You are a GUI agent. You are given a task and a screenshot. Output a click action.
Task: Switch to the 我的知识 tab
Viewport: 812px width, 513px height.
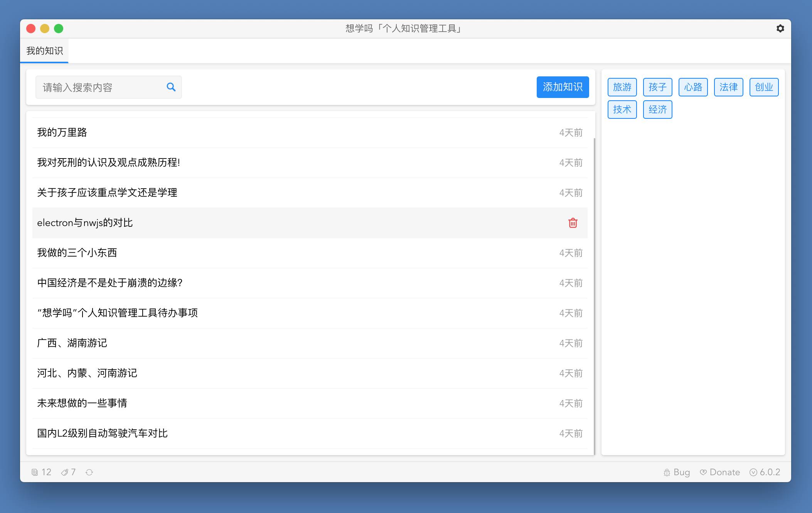[x=44, y=51]
